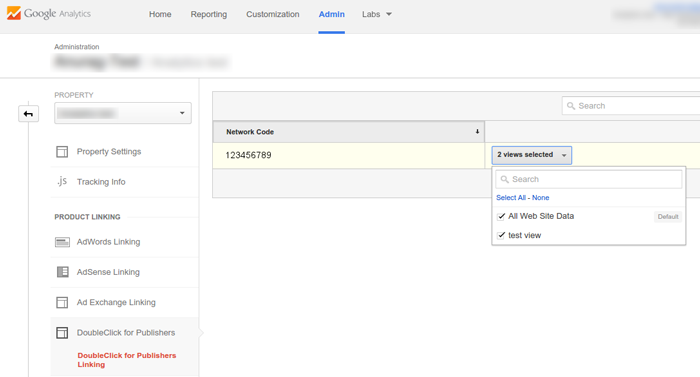700x377 pixels.
Task: Click the AdSense Linking icon
Action: [62, 272]
